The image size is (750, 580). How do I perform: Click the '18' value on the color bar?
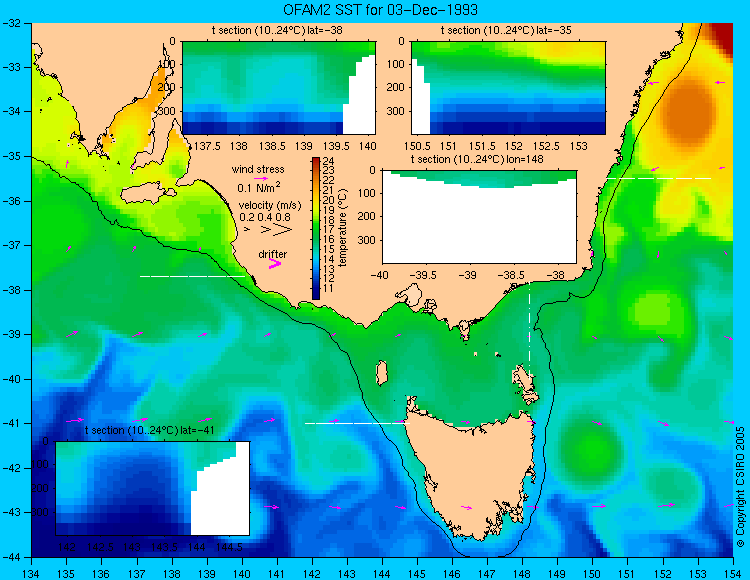(328, 220)
